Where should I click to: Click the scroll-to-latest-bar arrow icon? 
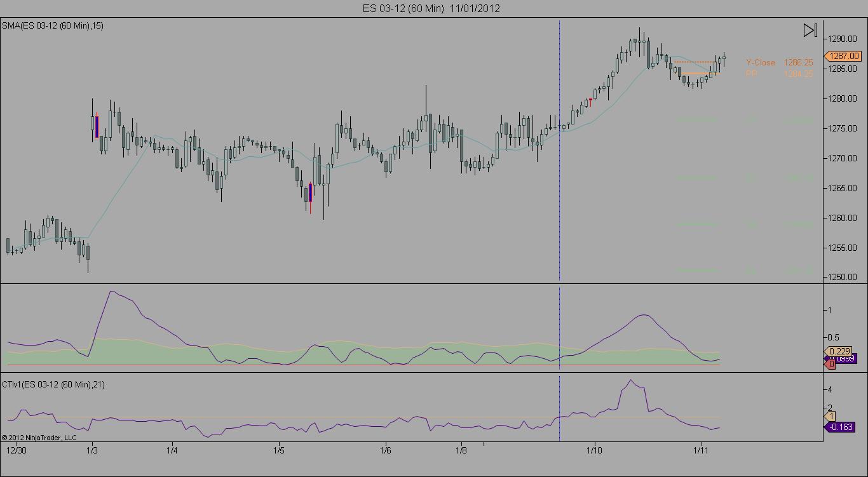pyautogui.click(x=810, y=30)
